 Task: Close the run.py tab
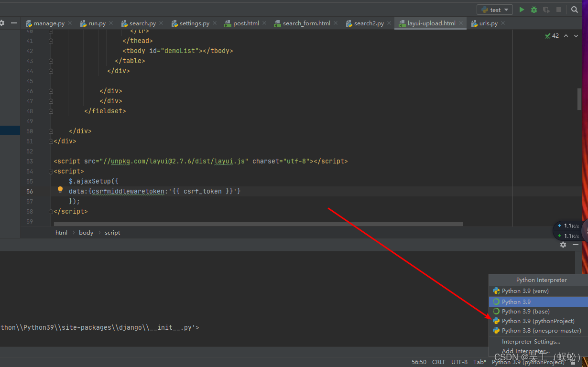(x=111, y=22)
